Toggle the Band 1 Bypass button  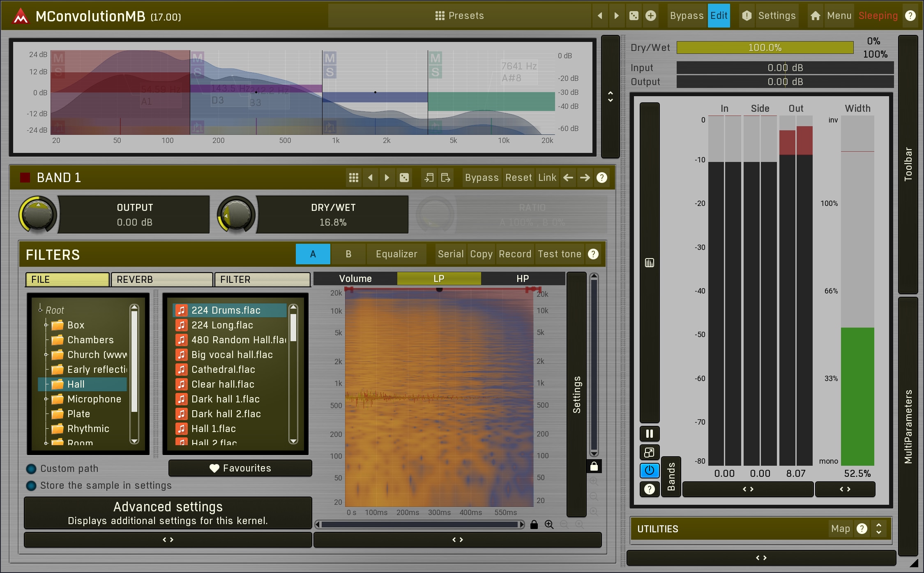(x=482, y=178)
